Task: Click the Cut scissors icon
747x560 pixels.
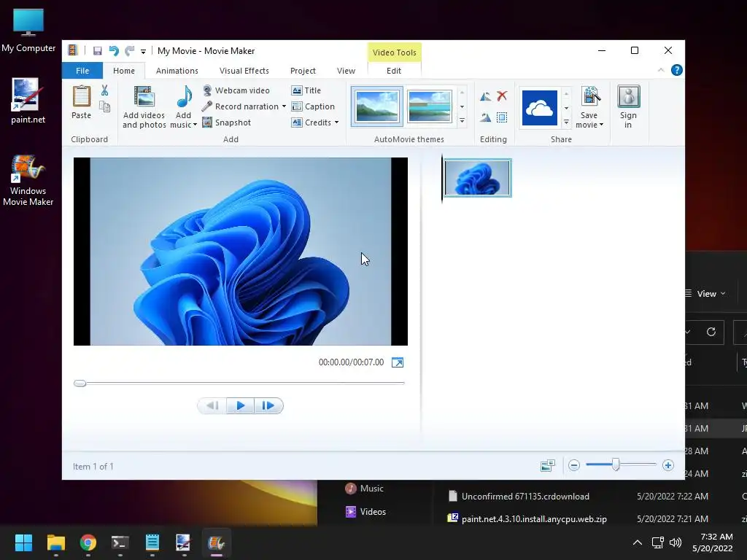Action: (x=105, y=90)
